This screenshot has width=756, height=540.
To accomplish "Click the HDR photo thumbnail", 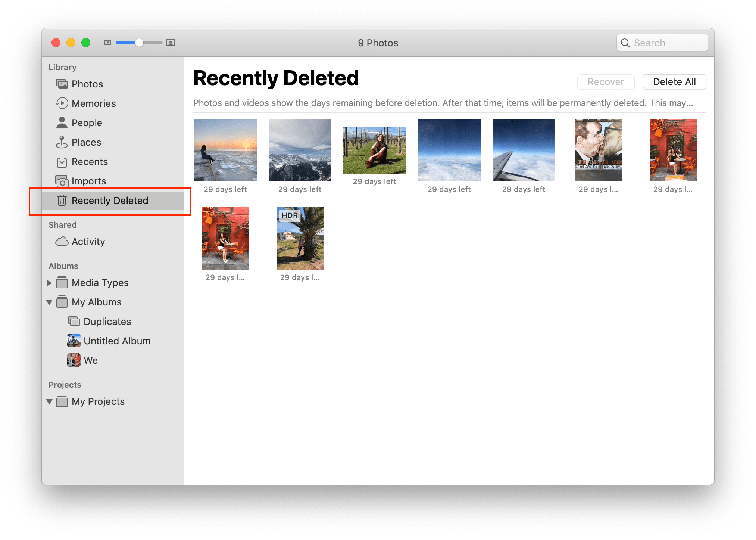I will point(300,239).
